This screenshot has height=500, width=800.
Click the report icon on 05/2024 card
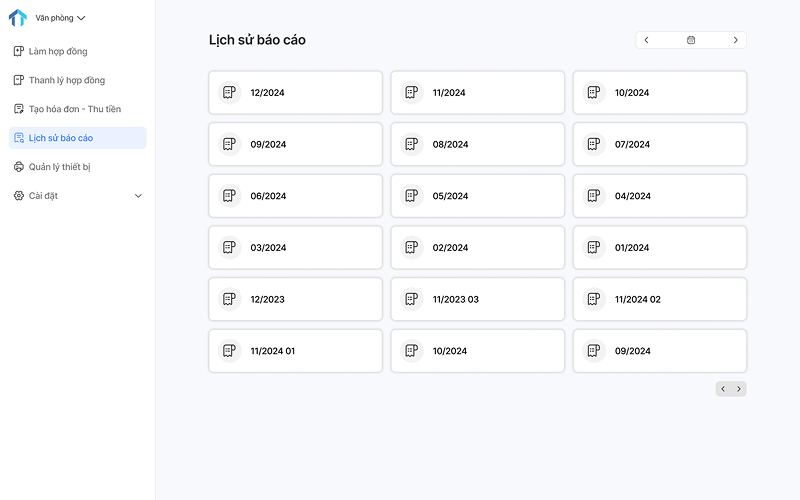(412, 195)
